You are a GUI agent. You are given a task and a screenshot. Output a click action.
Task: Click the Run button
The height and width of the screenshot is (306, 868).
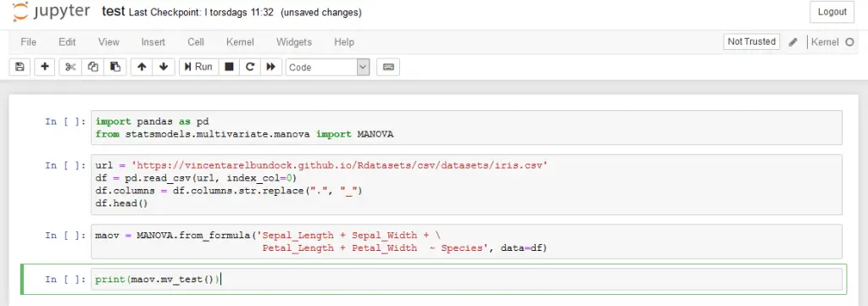tap(198, 67)
